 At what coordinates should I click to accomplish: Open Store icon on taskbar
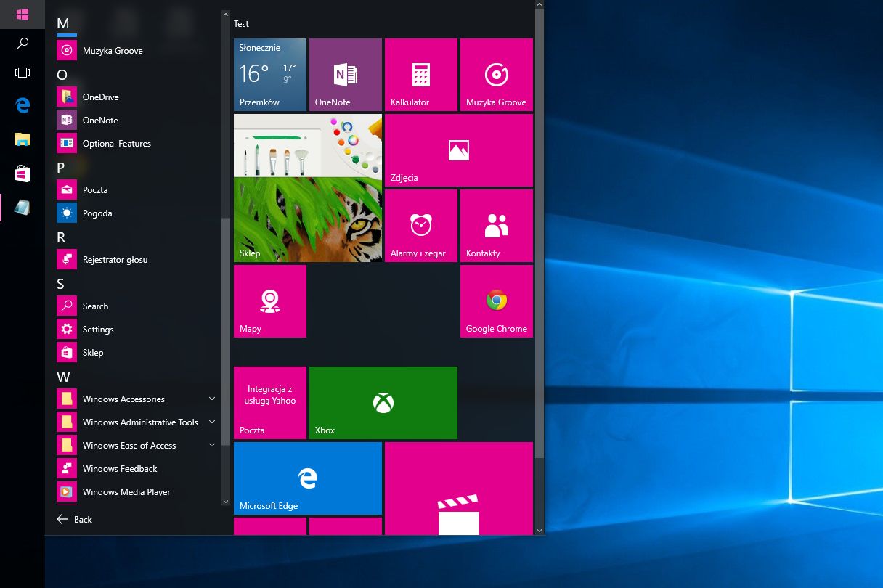coord(23,173)
